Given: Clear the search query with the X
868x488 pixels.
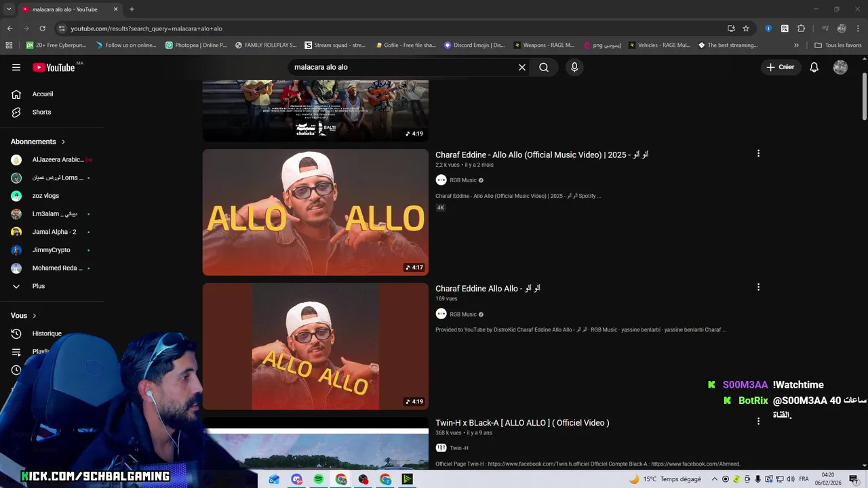Looking at the screenshot, I should click(522, 67).
